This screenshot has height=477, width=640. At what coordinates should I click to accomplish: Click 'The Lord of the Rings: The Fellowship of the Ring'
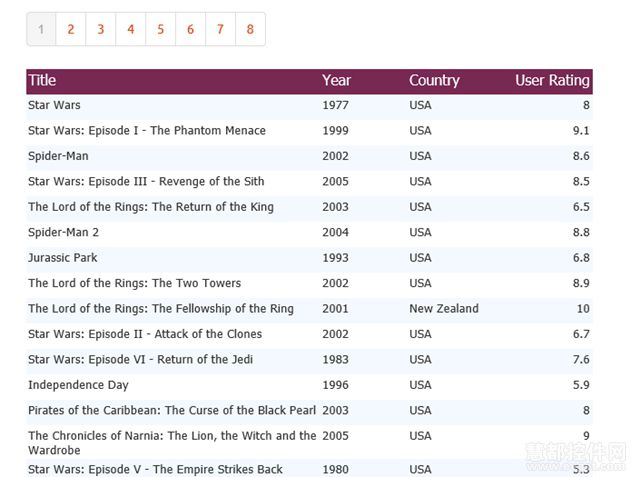(161, 309)
